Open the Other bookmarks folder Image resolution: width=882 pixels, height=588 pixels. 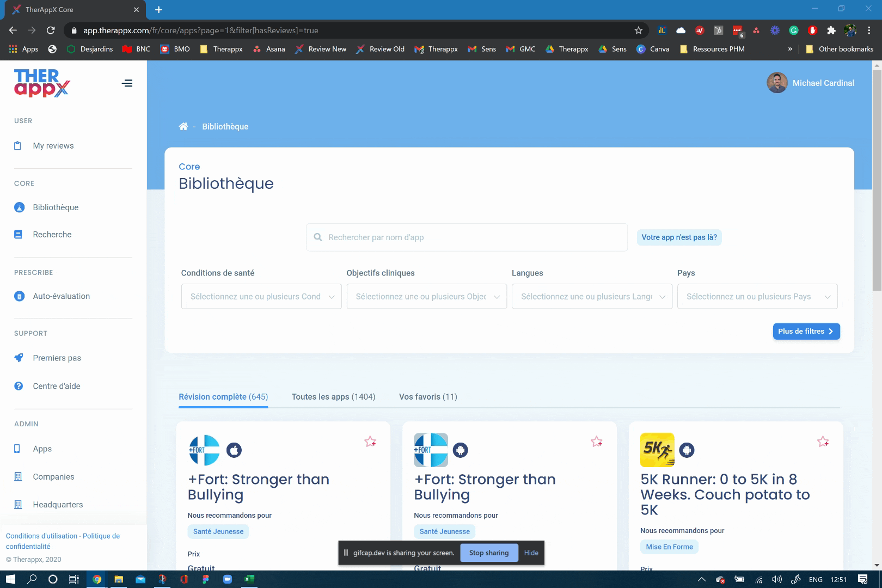point(839,49)
